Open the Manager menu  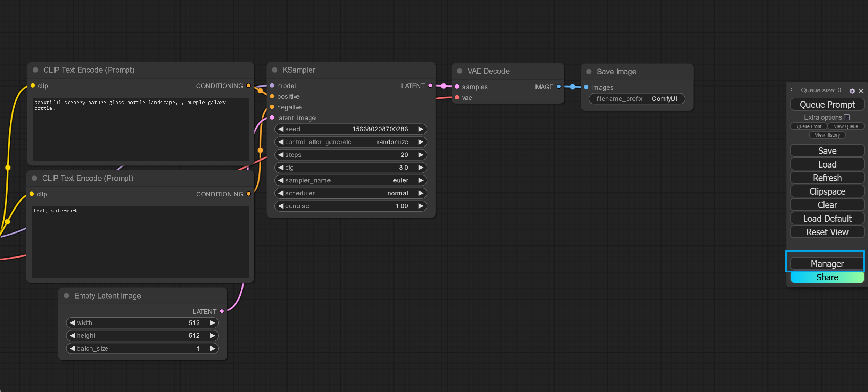tap(827, 264)
